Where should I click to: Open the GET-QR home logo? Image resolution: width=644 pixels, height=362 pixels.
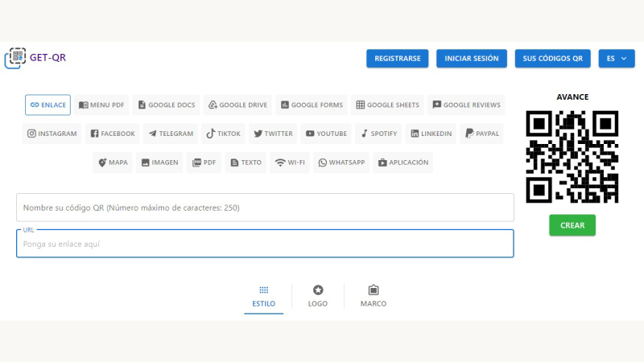[x=35, y=58]
